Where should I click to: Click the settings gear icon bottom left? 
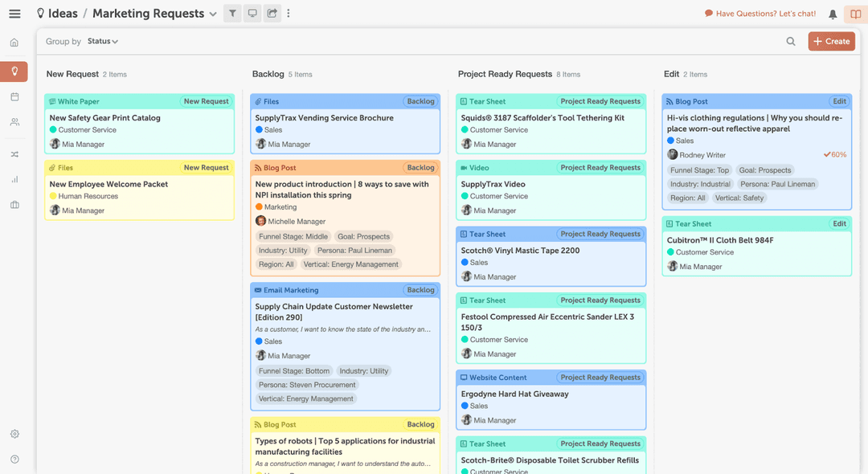(x=14, y=434)
